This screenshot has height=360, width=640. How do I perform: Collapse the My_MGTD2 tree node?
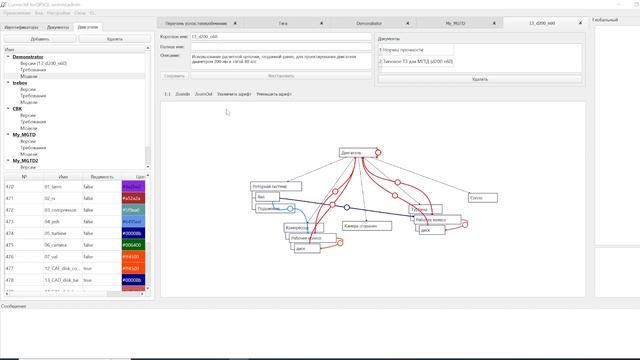click(8, 160)
